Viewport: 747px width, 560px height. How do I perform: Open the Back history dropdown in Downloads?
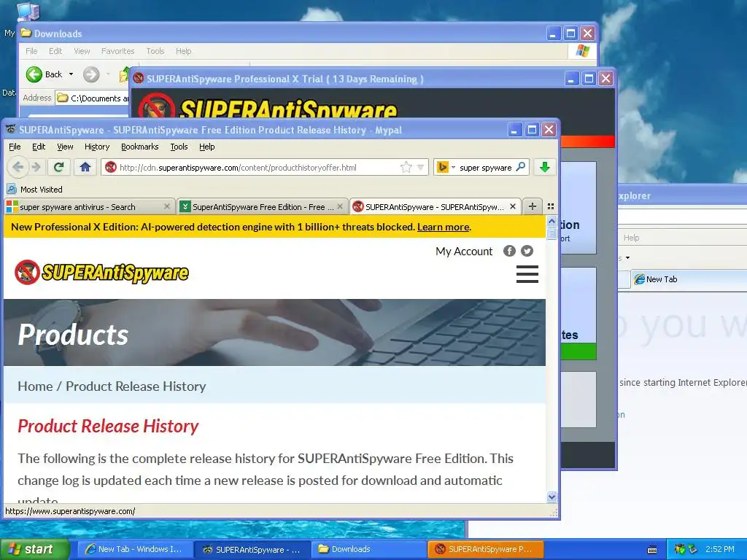(71, 74)
